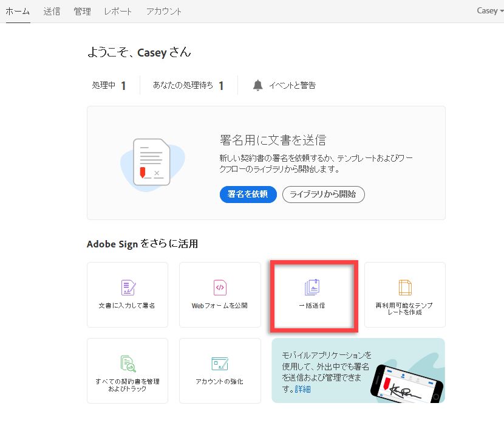The height and width of the screenshot is (448, 504).
Task: Select 一括送信 label
Action: pos(312,305)
